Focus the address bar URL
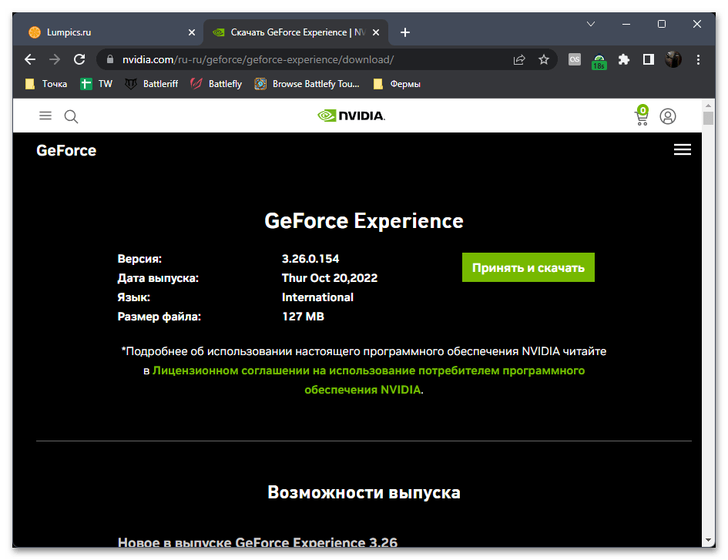The height and width of the screenshot is (560, 728). click(258, 59)
